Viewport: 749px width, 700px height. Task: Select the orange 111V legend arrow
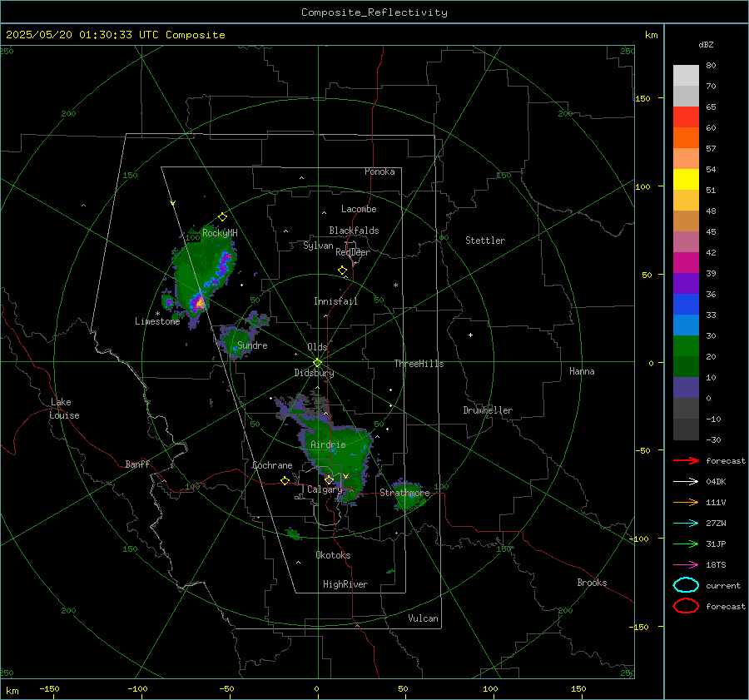click(686, 502)
